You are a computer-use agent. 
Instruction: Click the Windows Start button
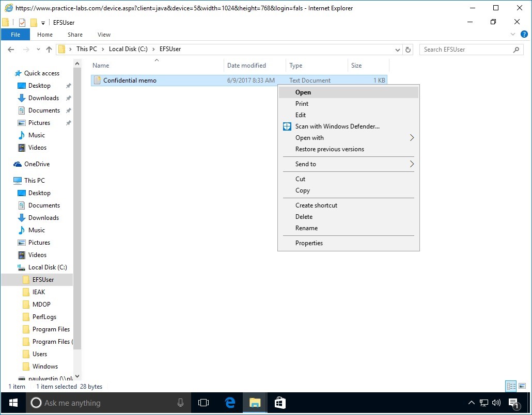[13, 403]
